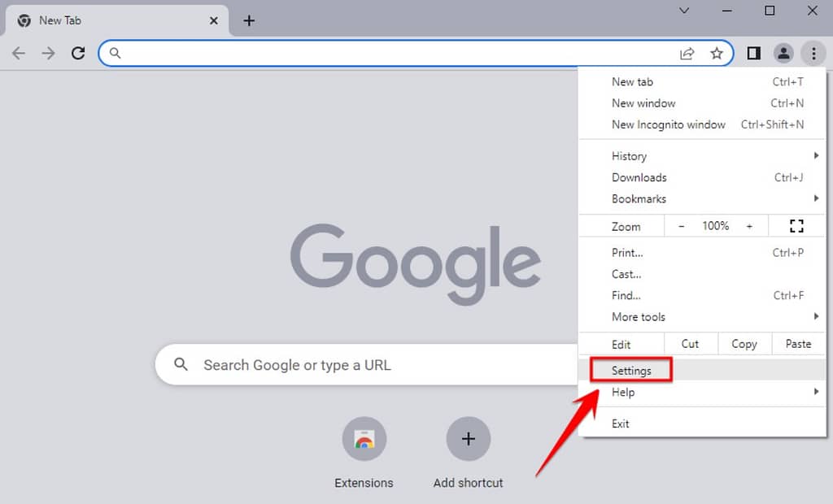Open Settings from the menu
This screenshot has height=504, width=833.
click(x=702, y=370)
